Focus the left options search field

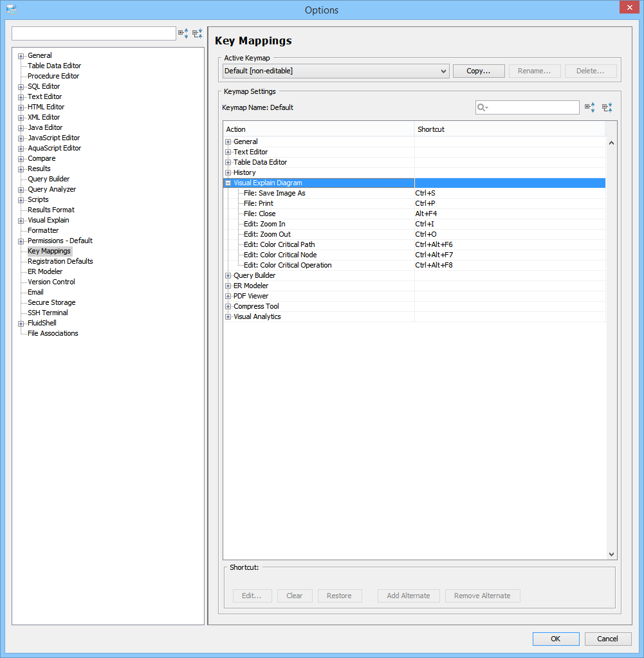click(x=94, y=33)
